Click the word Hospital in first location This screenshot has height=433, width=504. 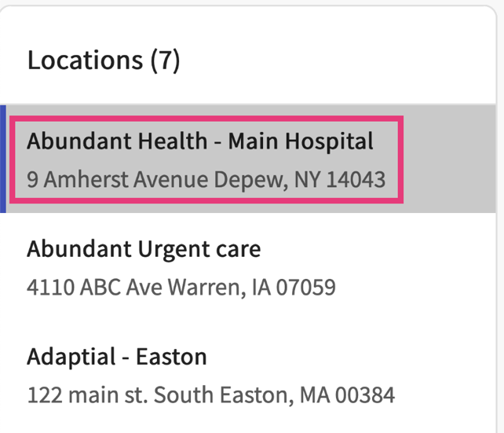tap(328, 142)
